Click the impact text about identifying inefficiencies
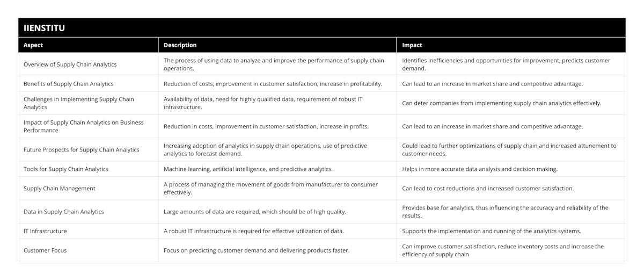644x280 pixels. click(506, 64)
